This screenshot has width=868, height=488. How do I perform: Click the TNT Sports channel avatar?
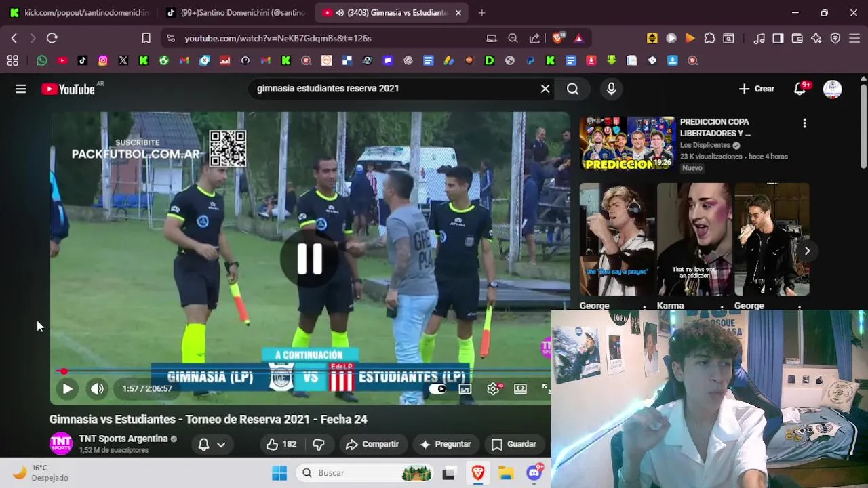pyautogui.click(x=61, y=443)
